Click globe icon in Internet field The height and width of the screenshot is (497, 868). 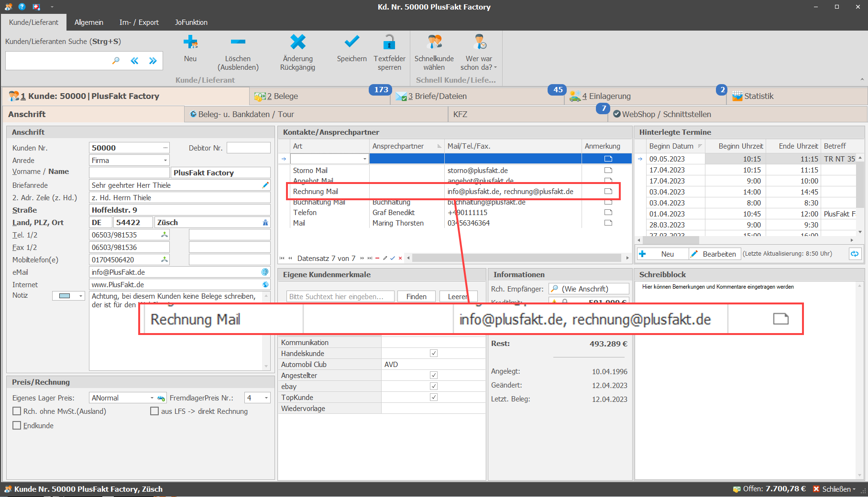point(265,284)
